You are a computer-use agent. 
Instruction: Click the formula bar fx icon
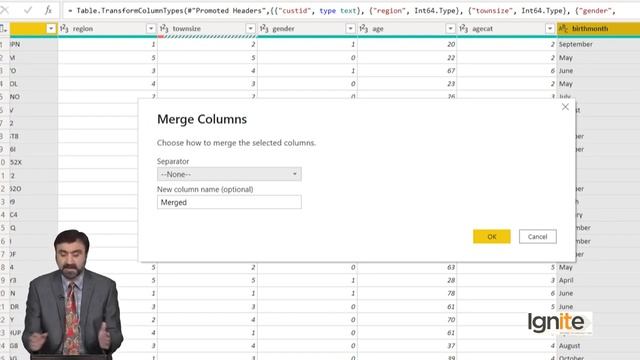coord(48,10)
